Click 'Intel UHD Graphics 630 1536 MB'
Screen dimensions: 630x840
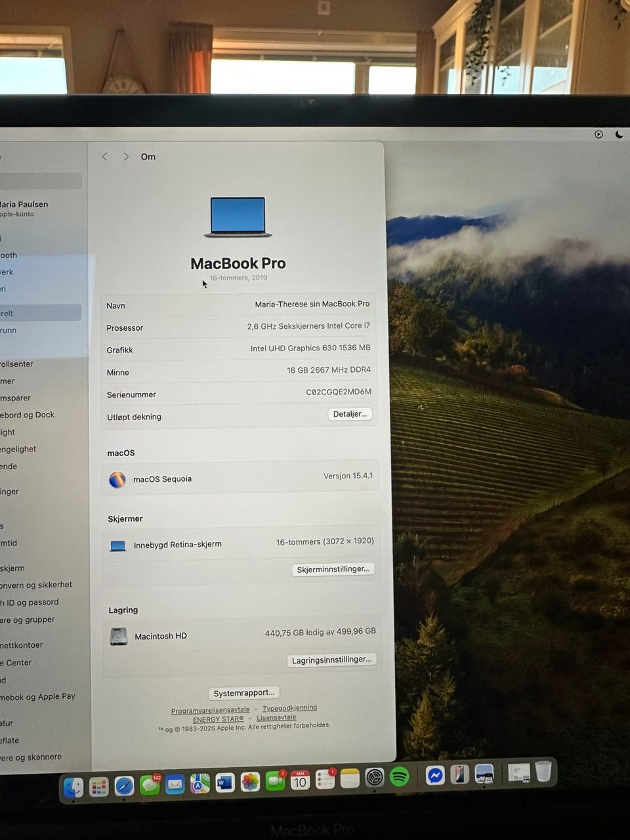click(x=310, y=348)
